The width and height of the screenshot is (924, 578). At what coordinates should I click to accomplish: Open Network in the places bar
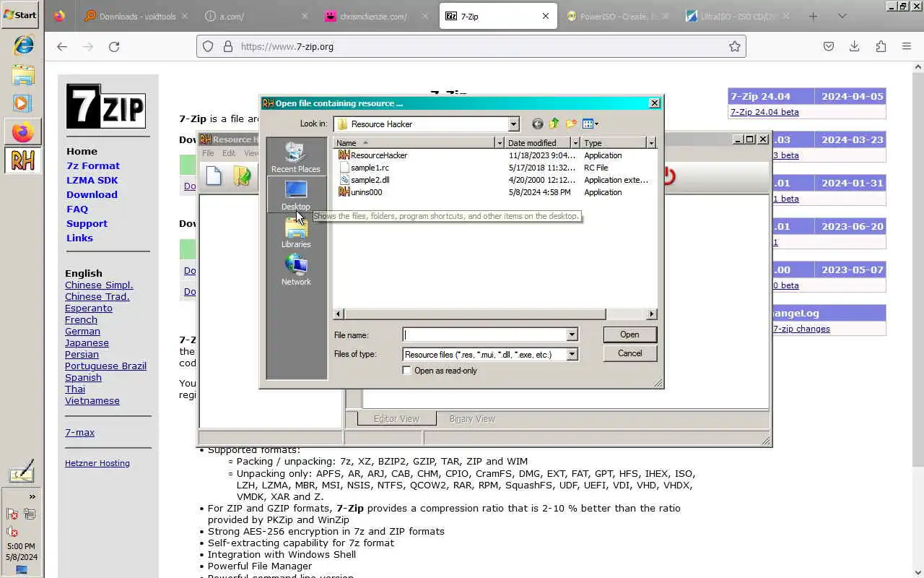(x=296, y=270)
